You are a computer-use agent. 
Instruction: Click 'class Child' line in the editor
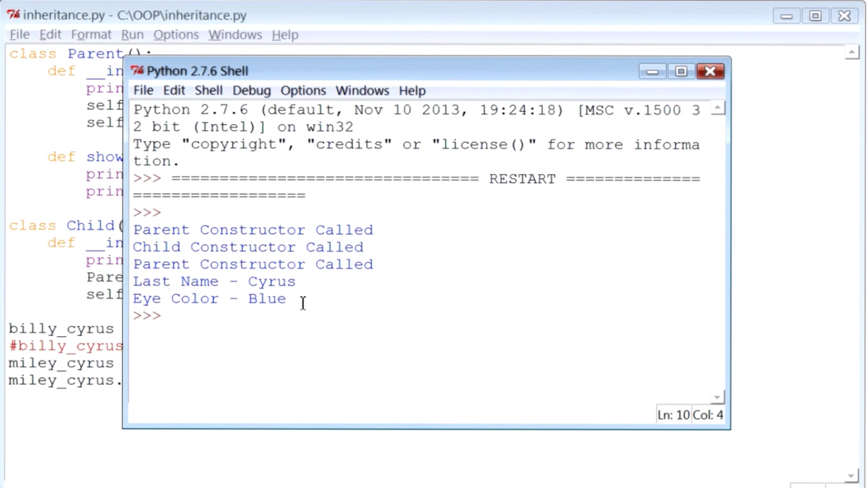(66, 226)
